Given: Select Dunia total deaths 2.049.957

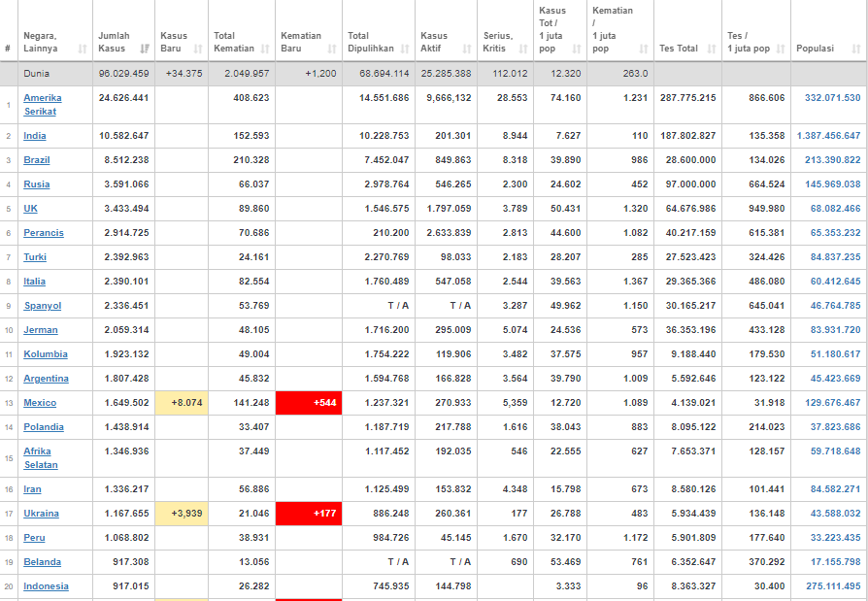Looking at the screenshot, I should [247, 74].
